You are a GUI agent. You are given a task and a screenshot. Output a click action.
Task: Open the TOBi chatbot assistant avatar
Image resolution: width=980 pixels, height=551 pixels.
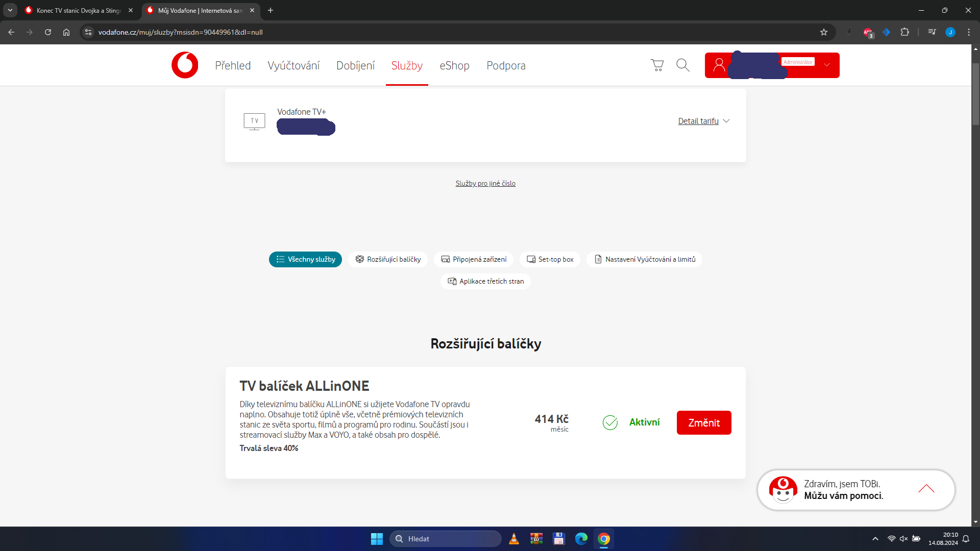[783, 490]
